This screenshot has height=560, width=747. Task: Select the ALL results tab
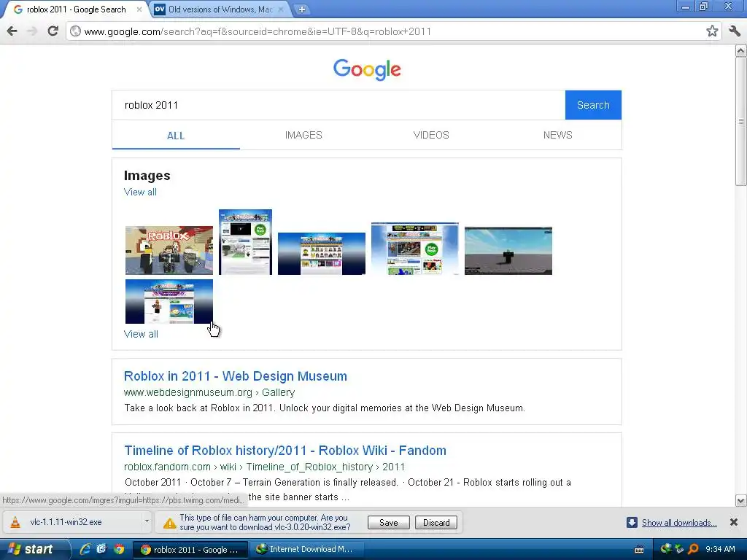(x=176, y=136)
